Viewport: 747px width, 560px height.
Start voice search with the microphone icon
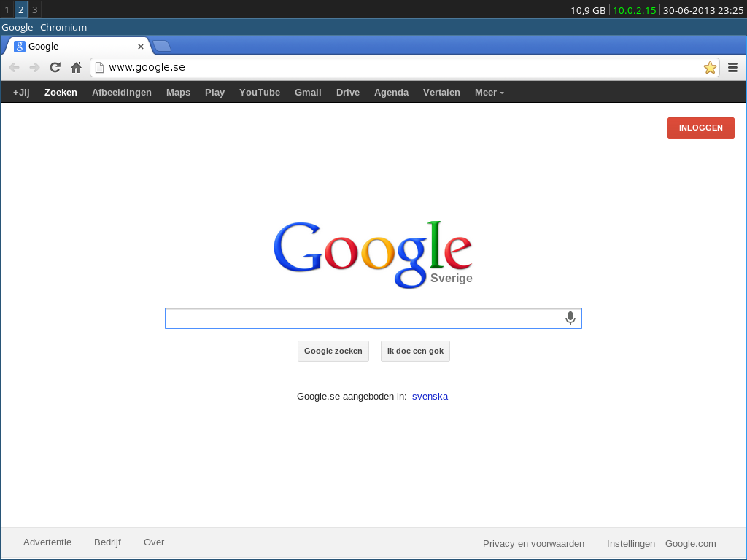click(x=570, y=318)
